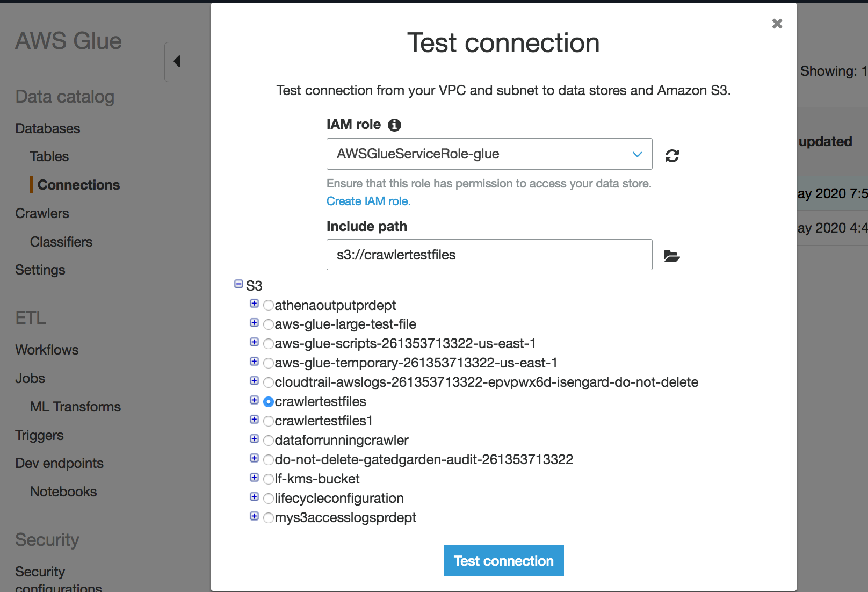This screenshot has height=592, width=868.
Task: Expand the aws-glue-large-test-file node
Action: click(254, 323)
